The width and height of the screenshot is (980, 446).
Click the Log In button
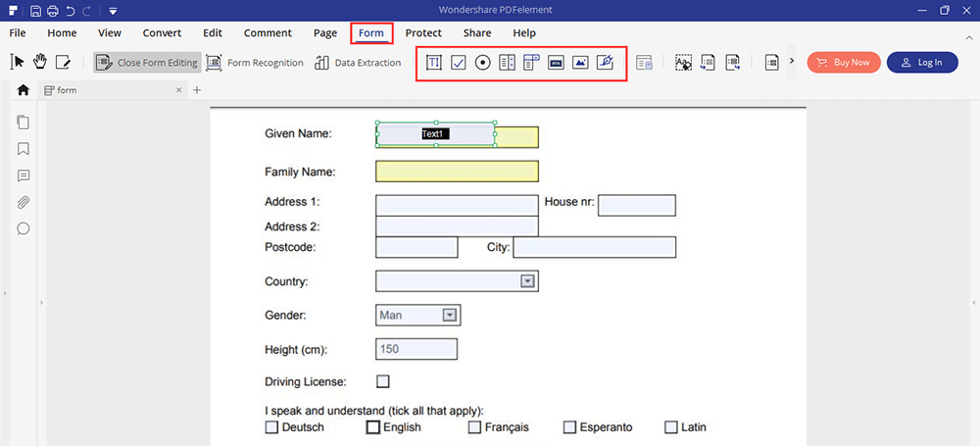[x=921, y=63]
